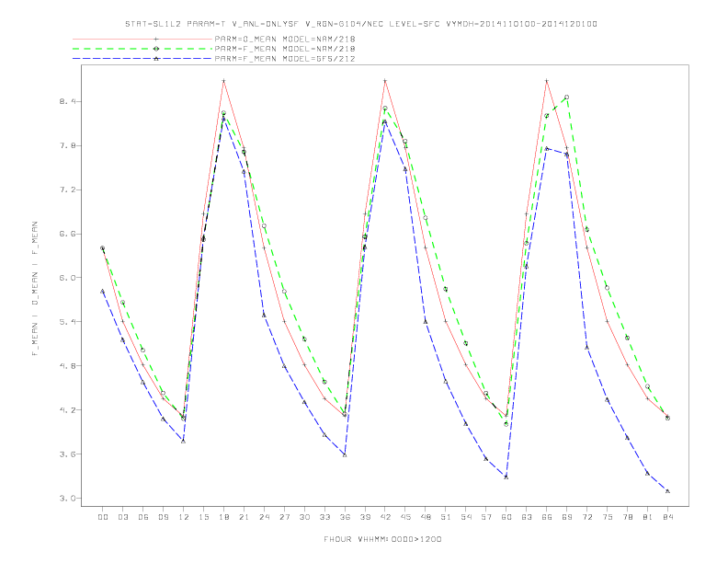Select the legend entry PARM=F_MEAN MODEL=GFS/212

tap(285, 59)
